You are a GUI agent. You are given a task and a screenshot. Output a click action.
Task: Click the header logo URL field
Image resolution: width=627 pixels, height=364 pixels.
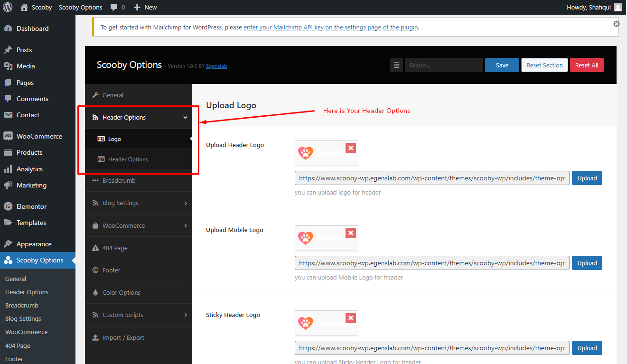432,178
